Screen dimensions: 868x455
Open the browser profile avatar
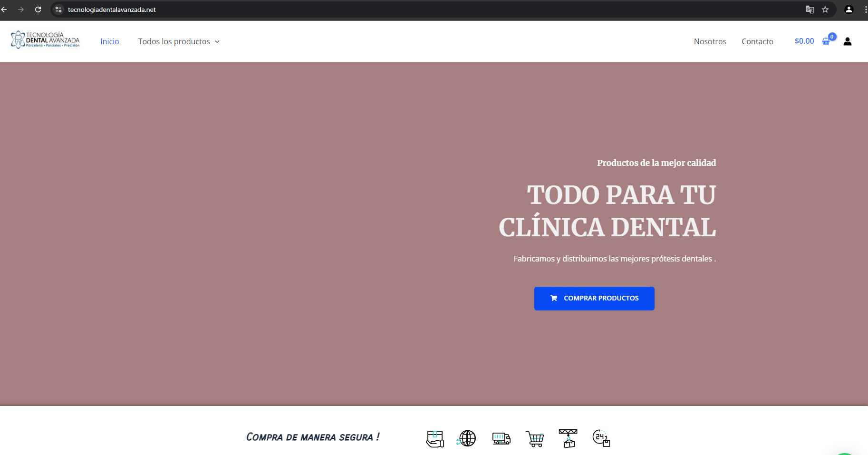pyautogui.click(x=849, y=10)
